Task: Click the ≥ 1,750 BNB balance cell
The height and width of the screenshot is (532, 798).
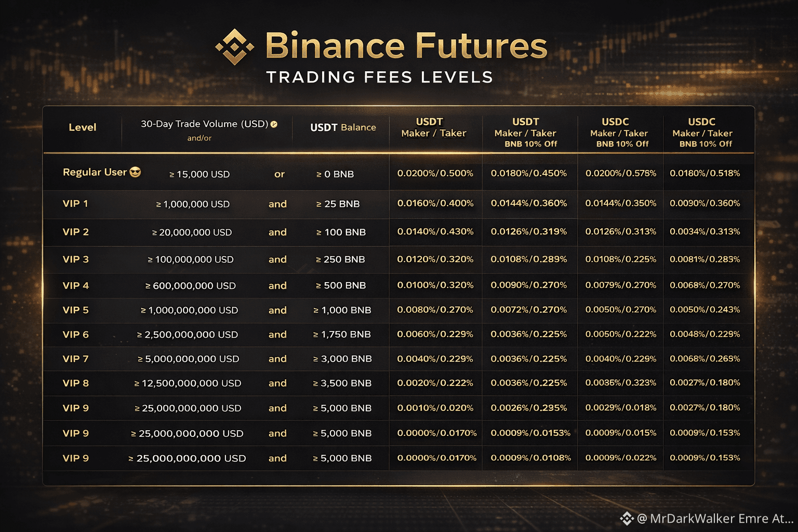Action: tap(342, 335)
